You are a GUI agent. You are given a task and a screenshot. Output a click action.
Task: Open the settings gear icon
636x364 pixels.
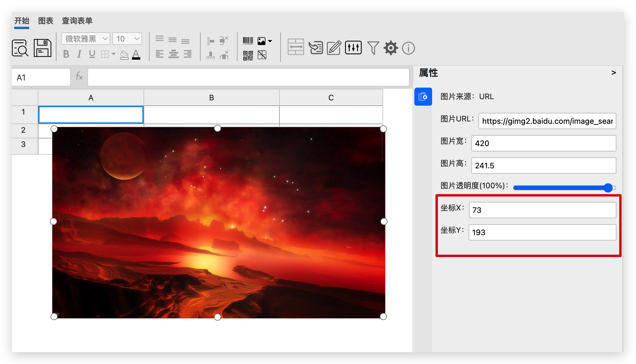pos(391,48)
